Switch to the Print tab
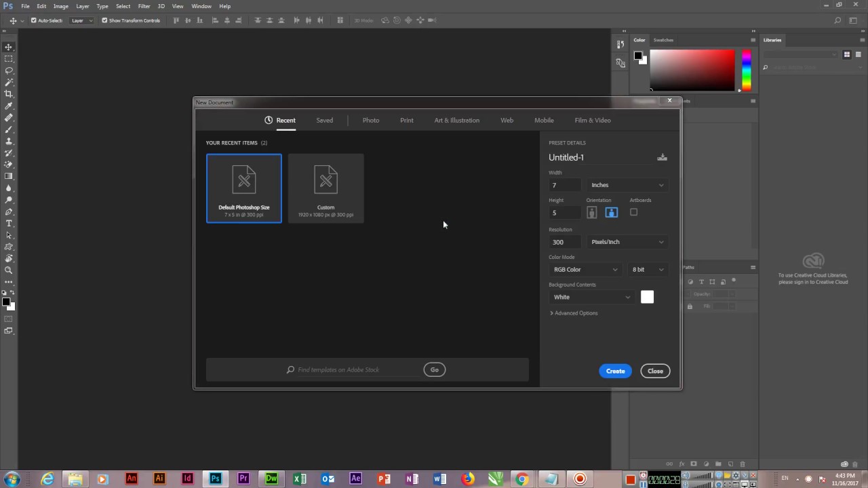Image resolution: width=868 pixels, height=488 pixels. (x=407, y=120)
